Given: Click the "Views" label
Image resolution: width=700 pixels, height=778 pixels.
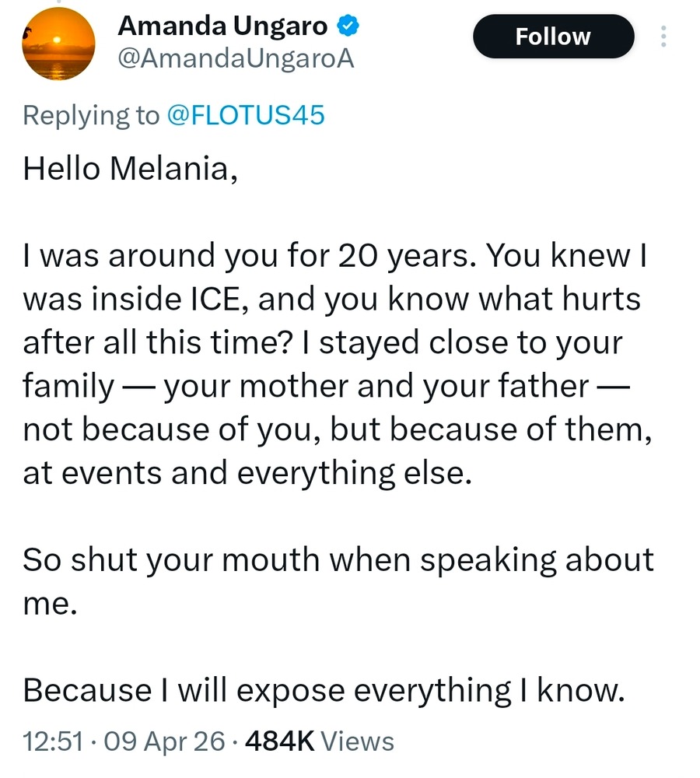Looking at the screenshot, I should [357, 741].
